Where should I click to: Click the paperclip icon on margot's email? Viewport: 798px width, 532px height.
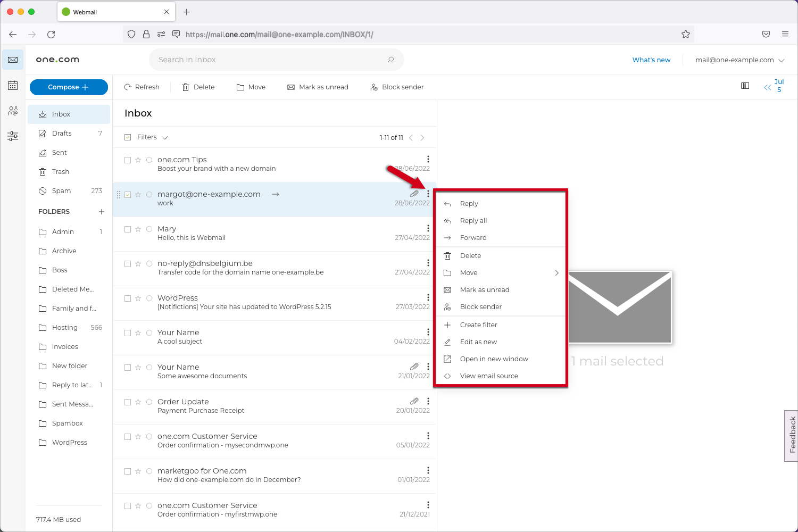pos(414,194)
